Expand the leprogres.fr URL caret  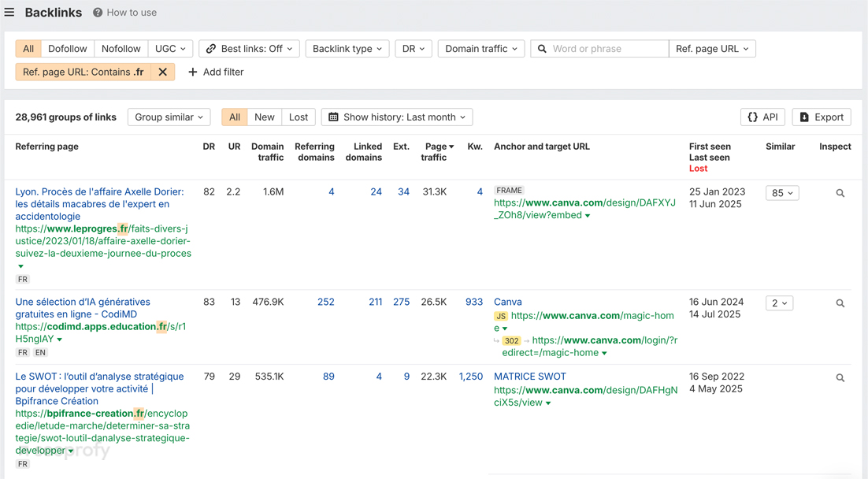pos(21,266)
